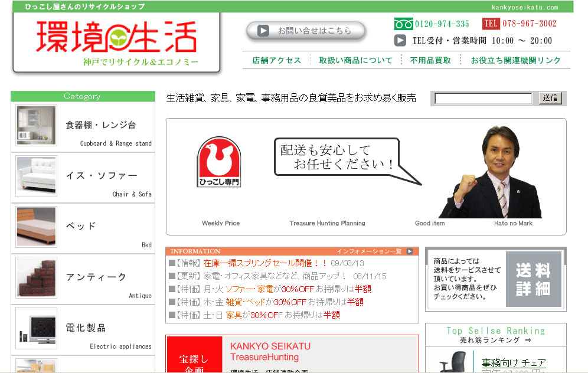588x373 pixels.
Task: Open the インフォメーション一覧 link
Action: click(369, 251)
